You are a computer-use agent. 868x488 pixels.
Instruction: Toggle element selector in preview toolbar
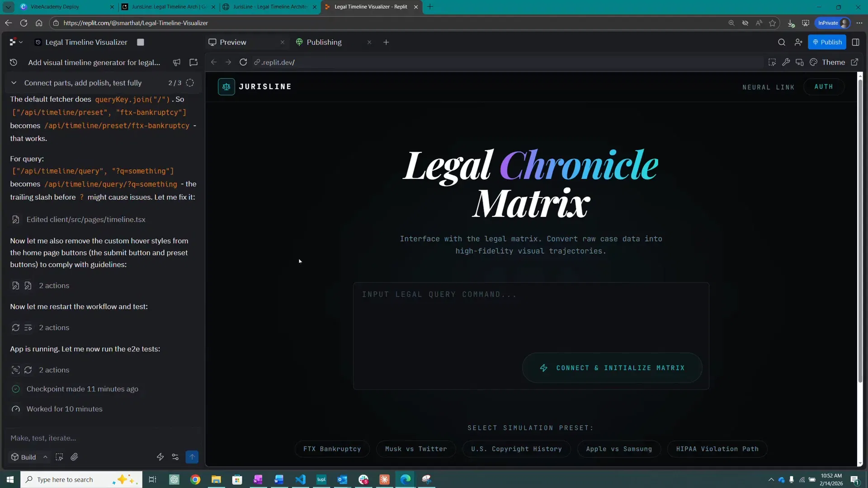tap(772, 62)
